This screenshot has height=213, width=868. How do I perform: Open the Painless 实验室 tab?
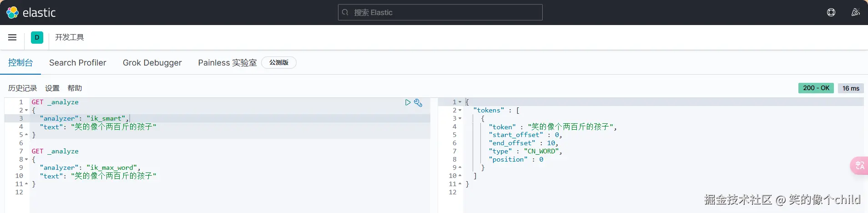pos(227,63)
